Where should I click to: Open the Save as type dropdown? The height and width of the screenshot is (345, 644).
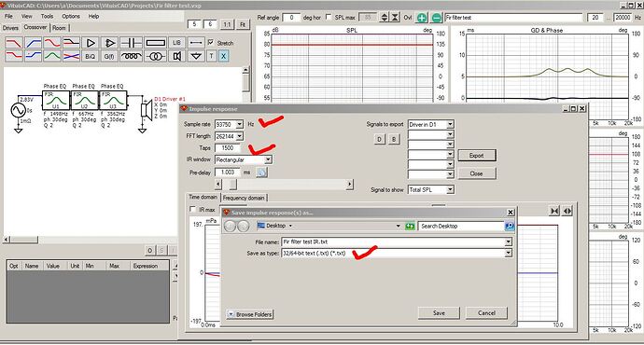point(508,253)
